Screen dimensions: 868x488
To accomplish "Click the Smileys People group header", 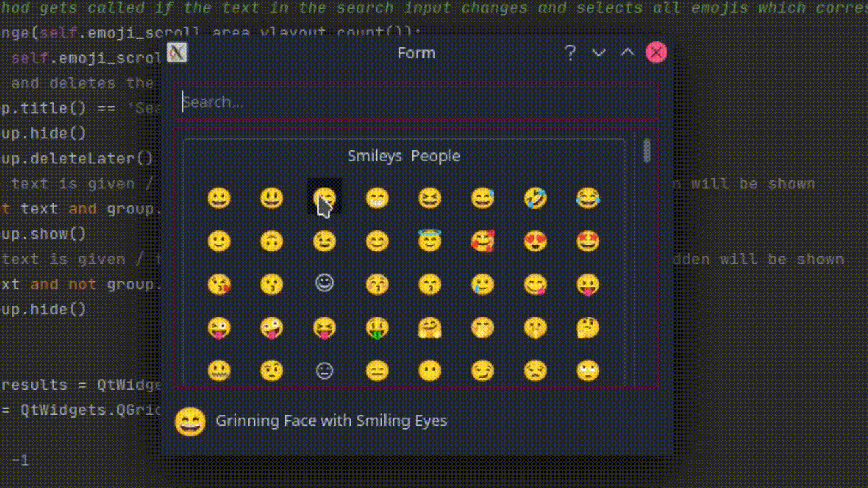I will tap(403, 156).
